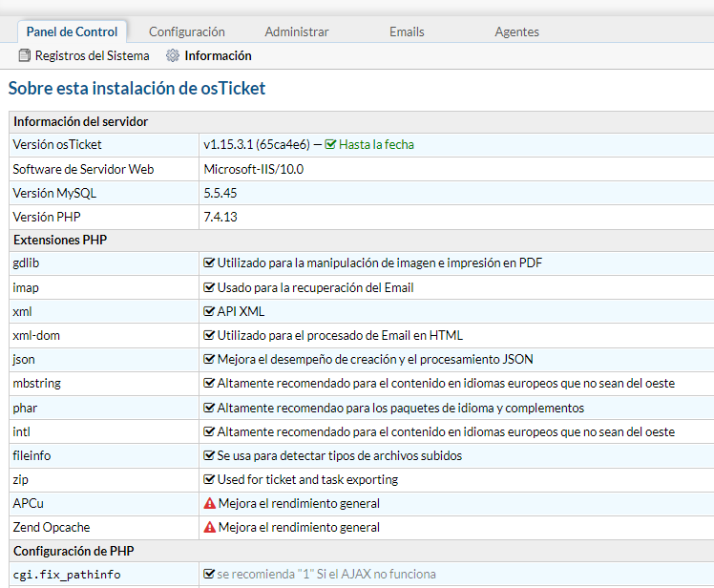Click the intl extension name
The image size is (714, 588).
(x=21, y=431)
